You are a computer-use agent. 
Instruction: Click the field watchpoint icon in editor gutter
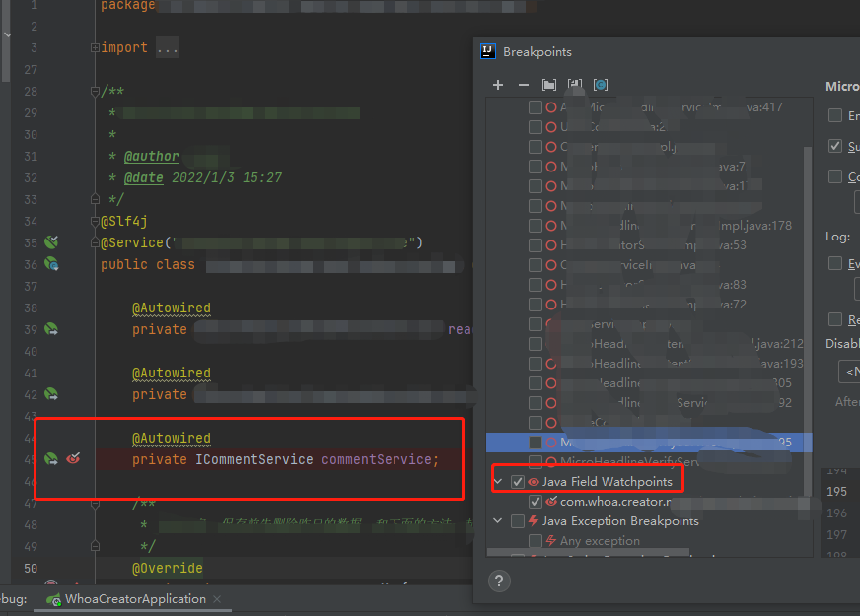click(x=74, y=458)
